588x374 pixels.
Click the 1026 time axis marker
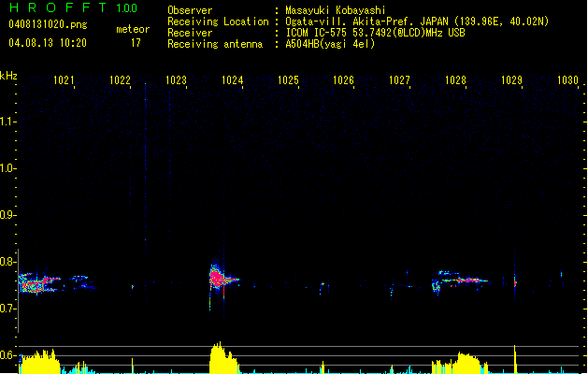pos(343,80)
